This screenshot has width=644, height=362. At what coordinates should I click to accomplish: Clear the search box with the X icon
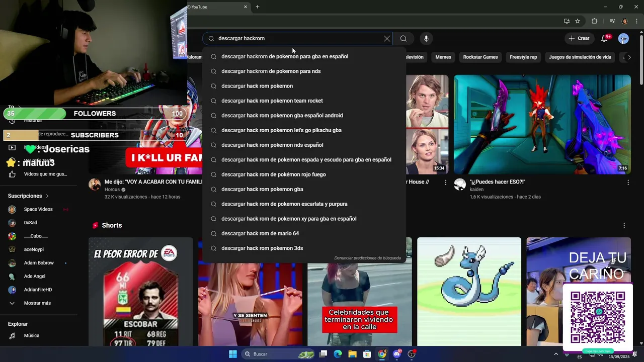(387, 39)
